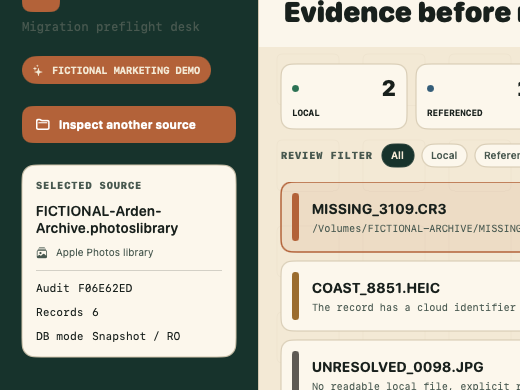Click the folder icon on Inspect button
520x390 pixels.
(x=43, y=125)
